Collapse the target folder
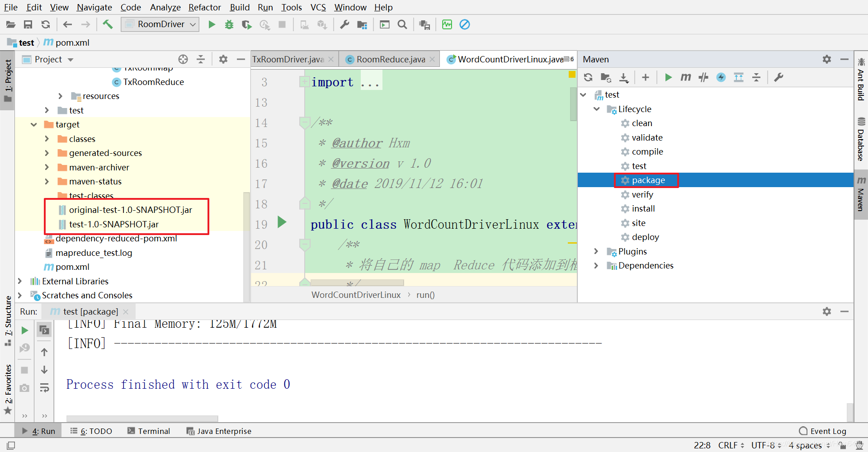 pyautogui.click(x=34, y=124)
